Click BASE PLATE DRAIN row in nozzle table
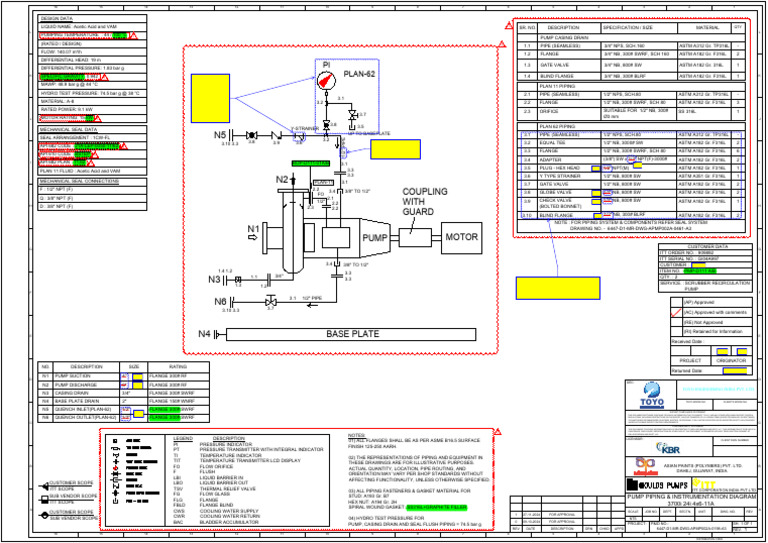768x543 pixels. coord(124,401)
